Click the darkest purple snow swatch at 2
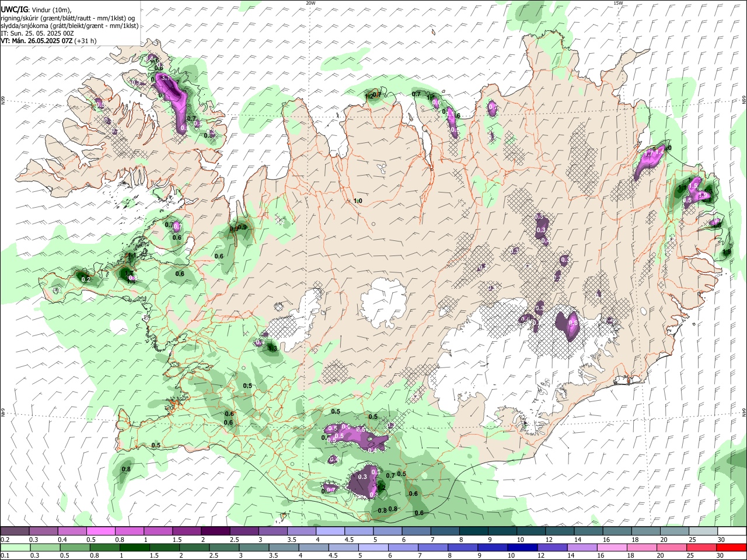Viewport: 747px width, 560px height. click(x=215, y=531)
